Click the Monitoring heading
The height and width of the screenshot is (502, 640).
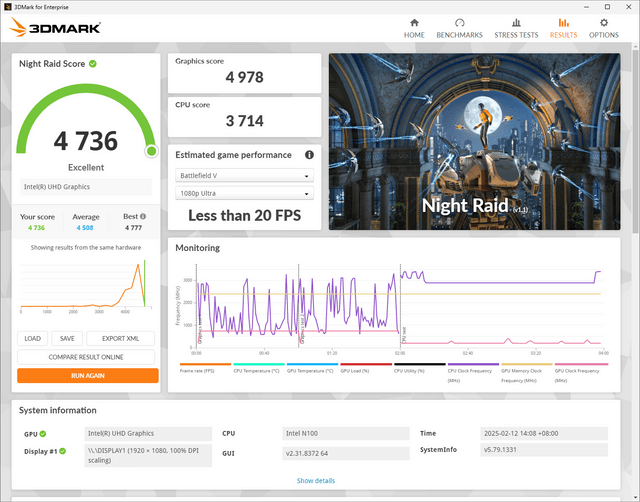tap(198, 248)
